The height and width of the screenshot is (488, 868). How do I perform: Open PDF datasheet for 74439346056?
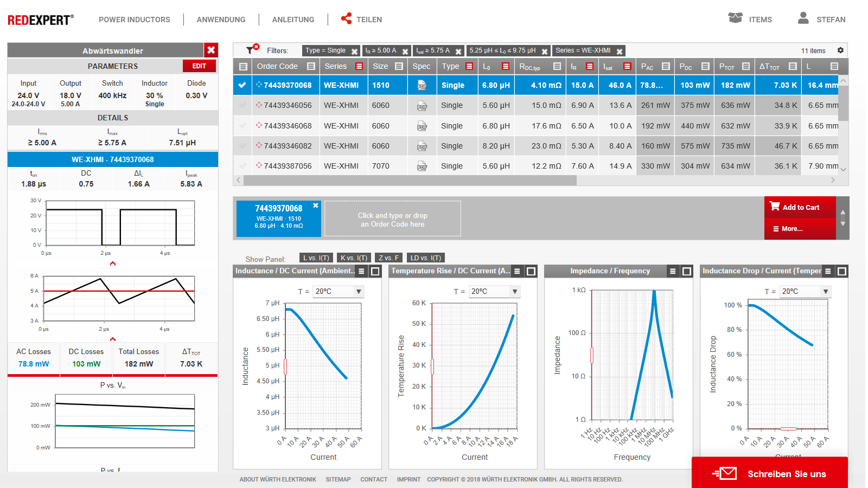[422, 106]
